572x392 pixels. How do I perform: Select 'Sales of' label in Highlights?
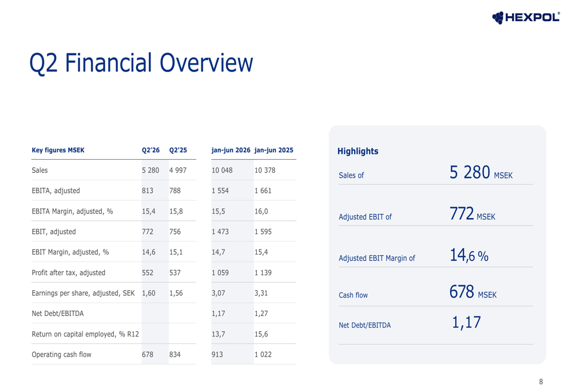pos(351,175)
